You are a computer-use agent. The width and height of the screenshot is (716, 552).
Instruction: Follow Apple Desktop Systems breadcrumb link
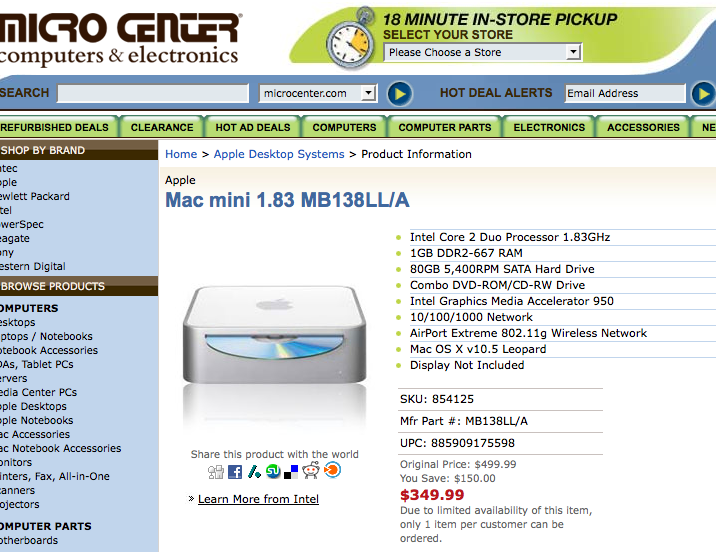click(x=279, y=154)
